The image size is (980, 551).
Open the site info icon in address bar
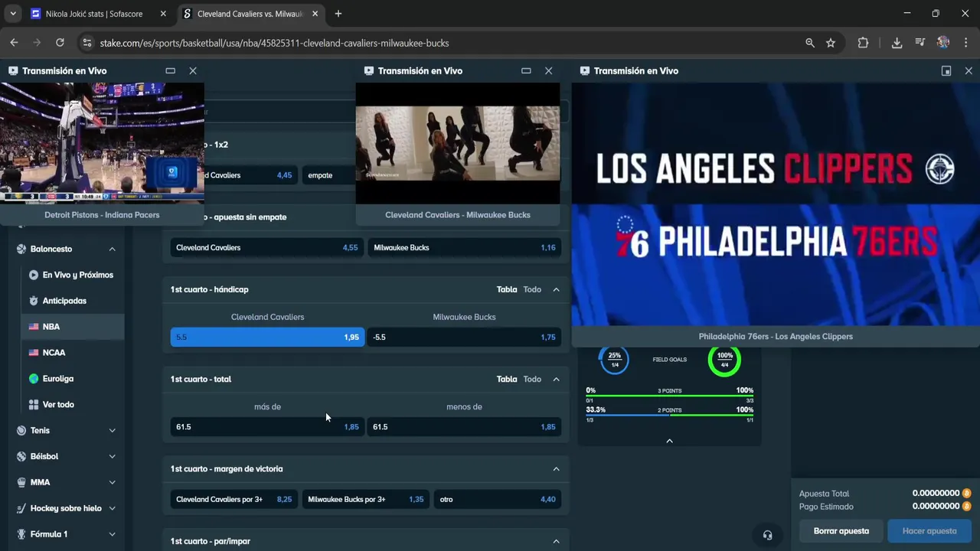pyautogui.click(x=87, y=43)
